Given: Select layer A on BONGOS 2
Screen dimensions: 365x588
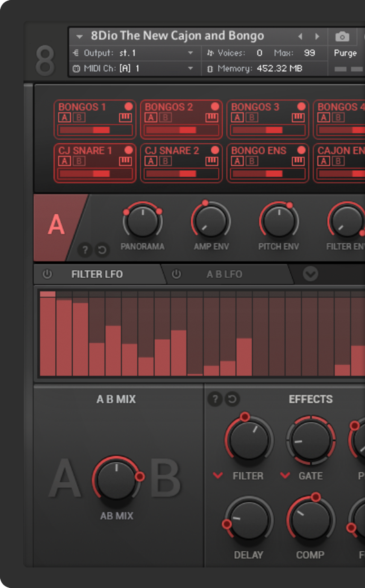Looking at the screenshot, I should point(151,118).
